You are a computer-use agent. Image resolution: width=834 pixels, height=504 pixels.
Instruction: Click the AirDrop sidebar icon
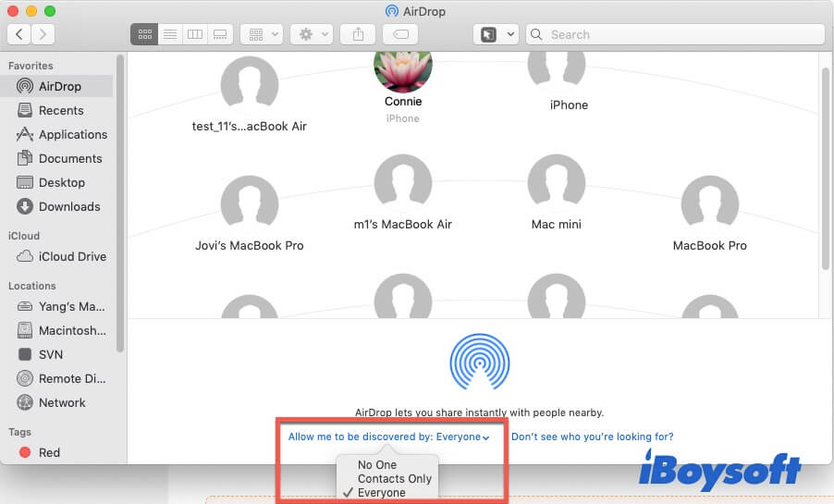24,86
